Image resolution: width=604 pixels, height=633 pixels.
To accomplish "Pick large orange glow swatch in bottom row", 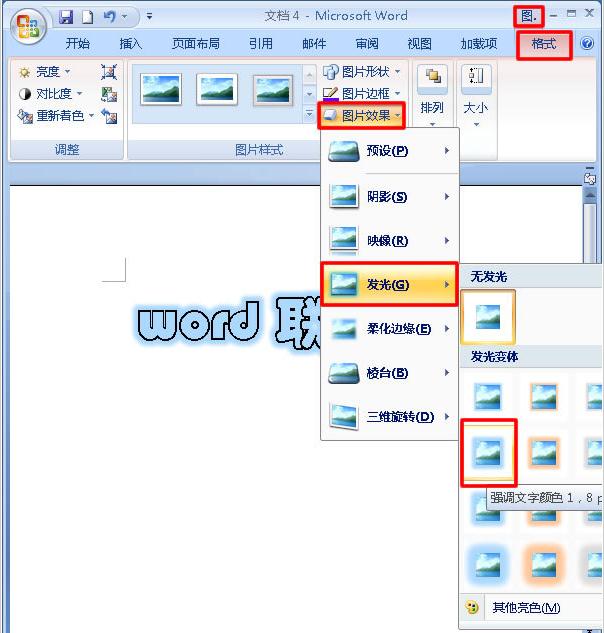I will pyautogui.click(x=544, y=565).
